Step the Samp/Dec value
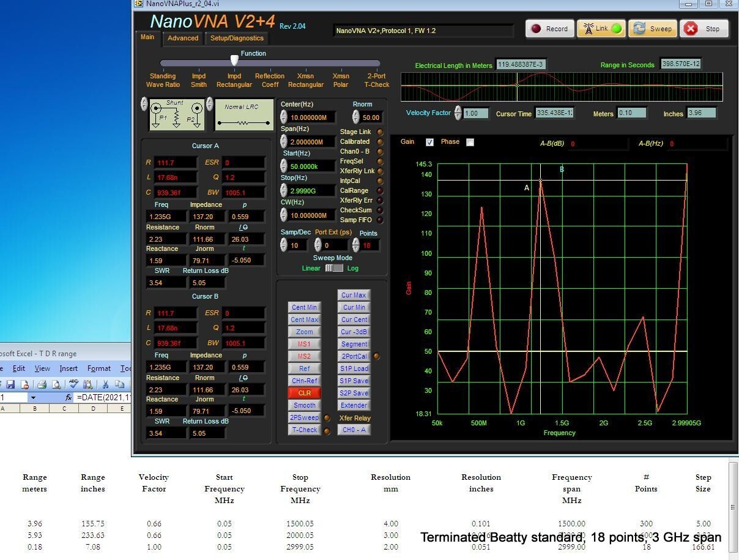This screenshot has height=560, width=739. (x=283, y=245)
